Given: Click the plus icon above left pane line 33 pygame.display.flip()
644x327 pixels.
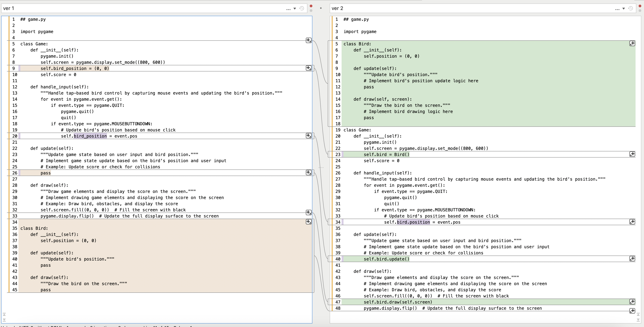Looking at the screenshot, I should tap(309, 212).
